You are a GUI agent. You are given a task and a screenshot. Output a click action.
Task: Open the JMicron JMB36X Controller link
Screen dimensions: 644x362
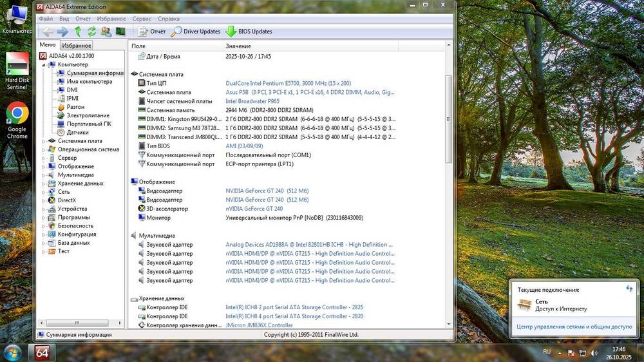click(259, 325)
